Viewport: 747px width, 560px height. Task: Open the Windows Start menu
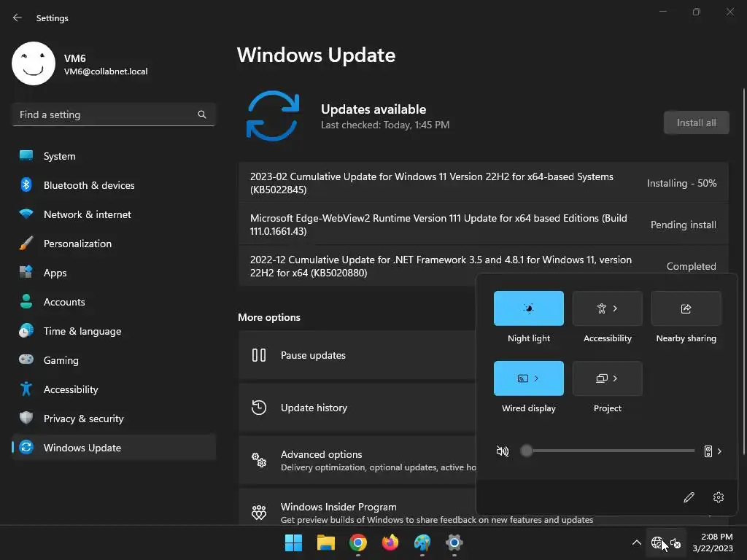tap(293, 542)
